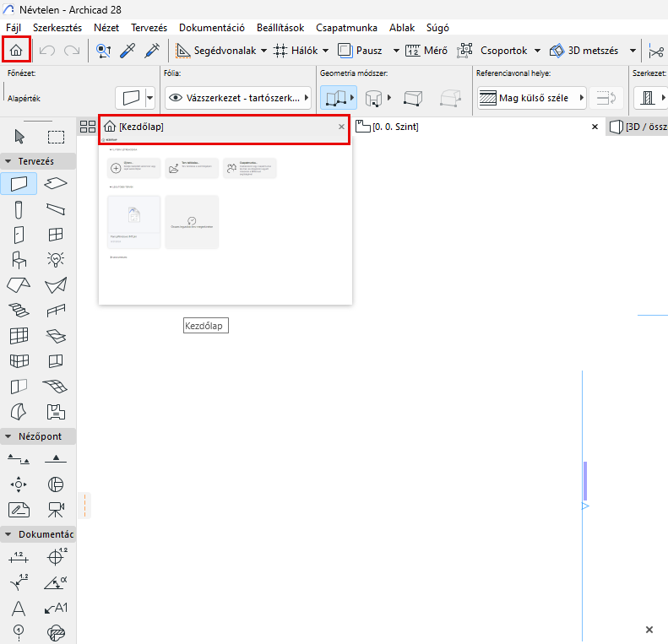
Task: Select the Door tool
Action: (19, 235)
